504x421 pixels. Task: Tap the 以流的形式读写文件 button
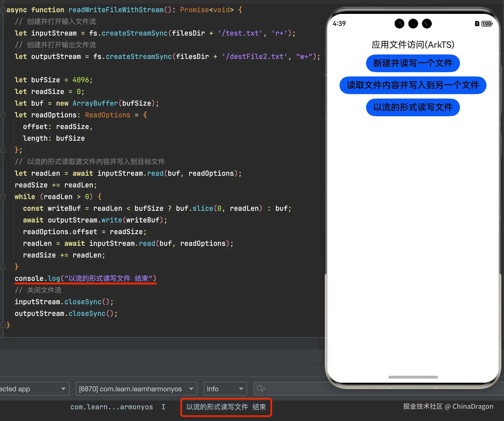pyautogui.click(x=413, y=107)
